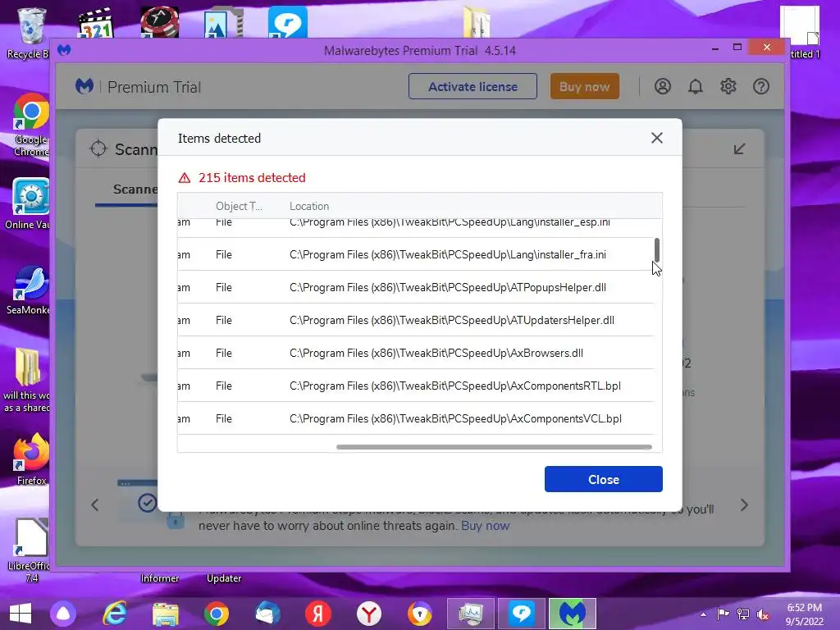
Task: Select the AxComponentsRTL.bpl row
Action: pos(416,386)
